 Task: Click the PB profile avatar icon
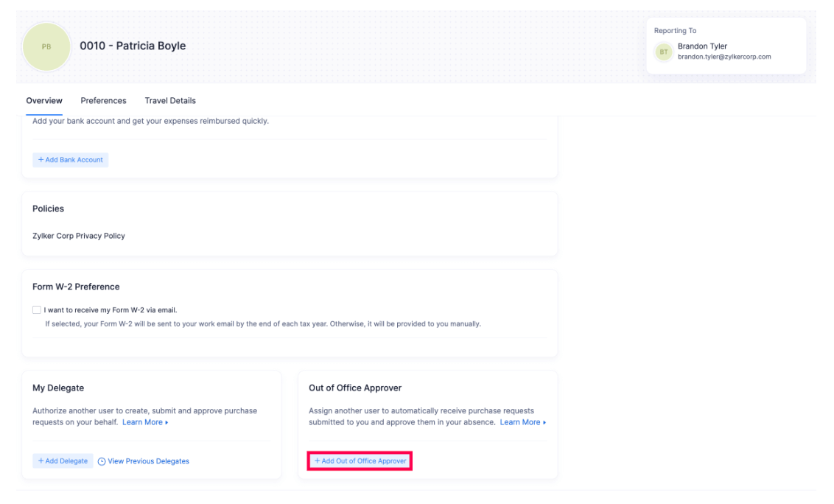pyautogui.click(x=46, y=46)
